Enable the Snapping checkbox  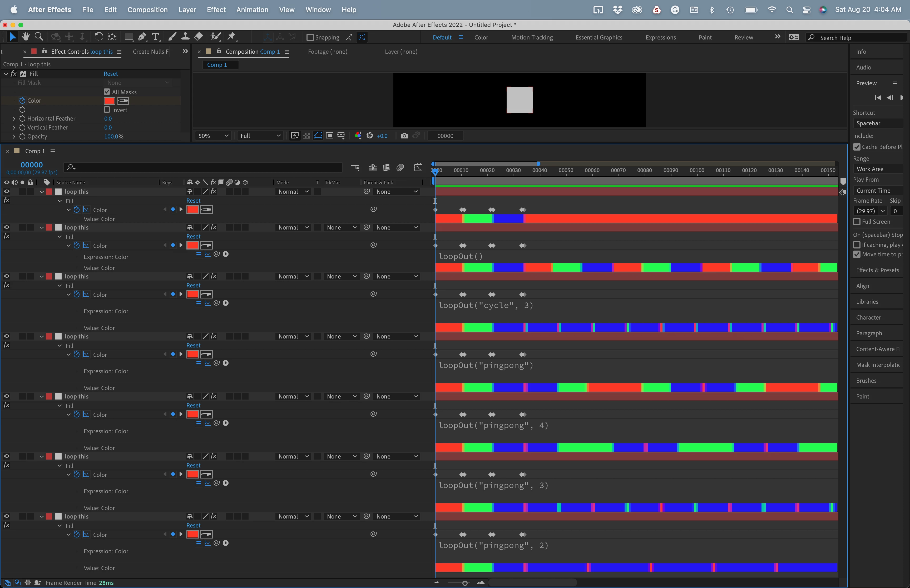coord(310,37)
